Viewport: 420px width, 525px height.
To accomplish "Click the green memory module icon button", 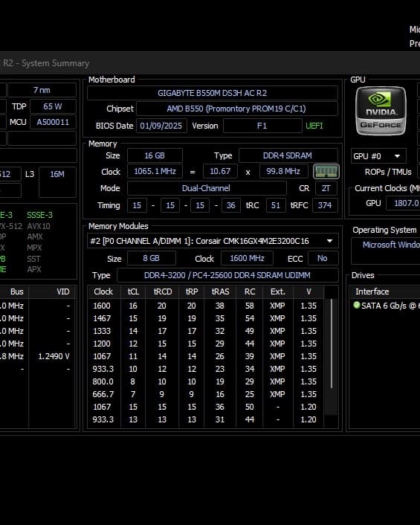I will pyautogui.click(x=326, y=172).
